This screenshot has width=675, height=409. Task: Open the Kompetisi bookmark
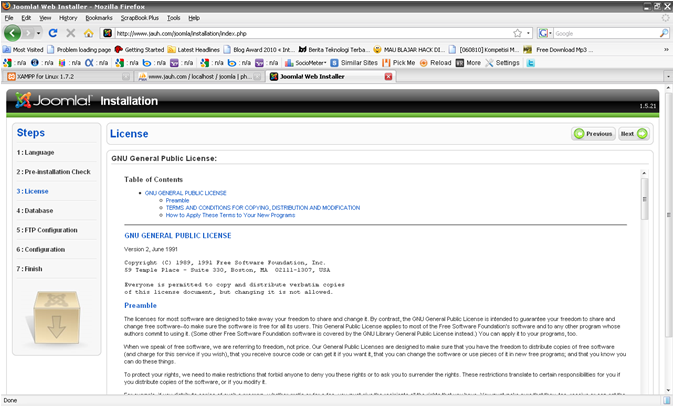pyautogui.click(x=484, y=50)
